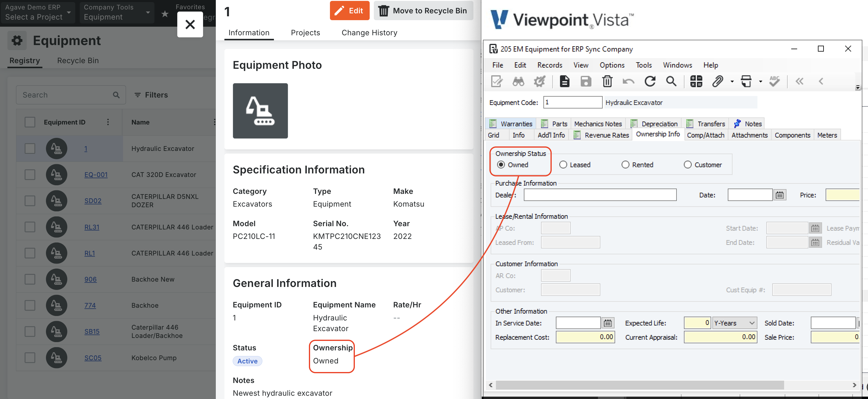Switch to the Revenue Rates tab
Viewport: 868px width, 399px height.
pos(601,135)
